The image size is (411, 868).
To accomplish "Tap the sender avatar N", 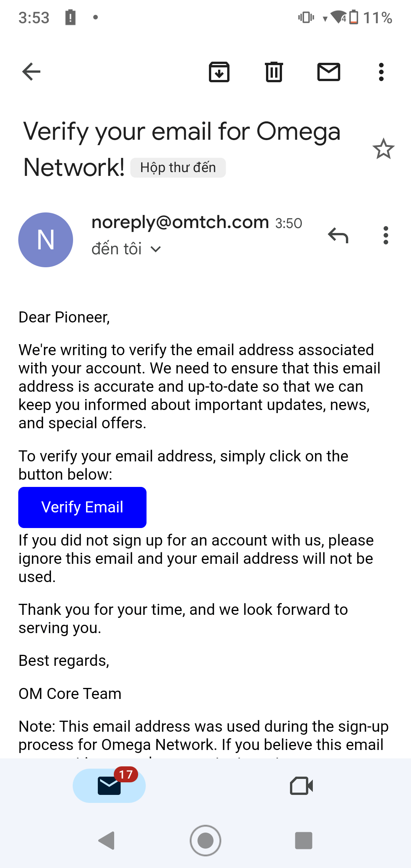I will click(46, 240).
